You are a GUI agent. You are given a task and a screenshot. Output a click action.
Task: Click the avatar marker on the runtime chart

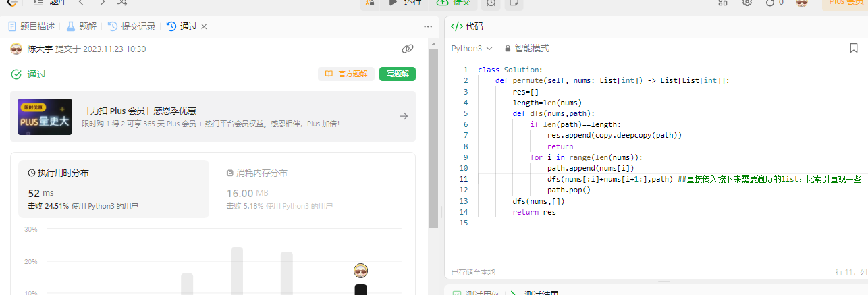point(361,271)
